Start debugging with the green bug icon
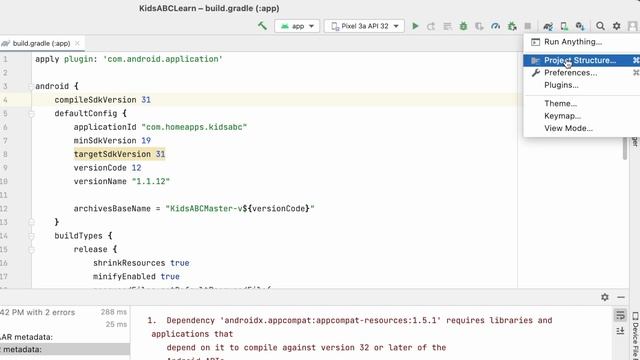The height and width of the screenshot is (360, 640). coord(463,26)
